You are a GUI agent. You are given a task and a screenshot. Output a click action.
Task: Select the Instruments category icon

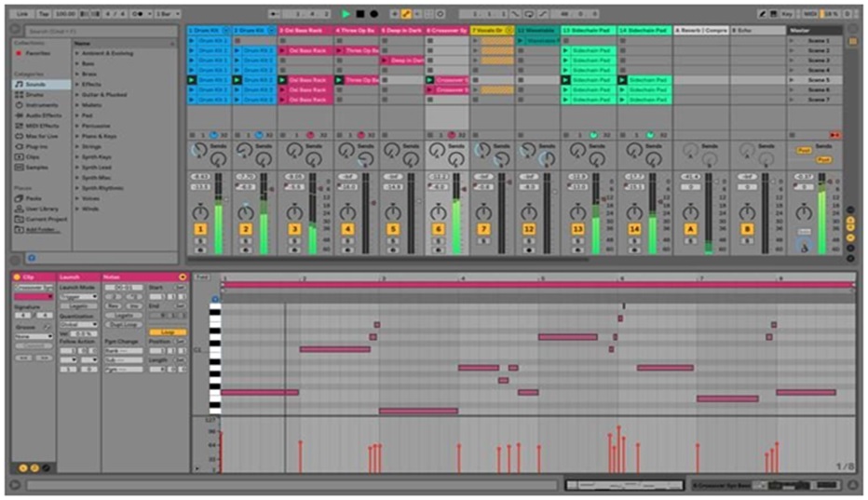pos(20,105)
